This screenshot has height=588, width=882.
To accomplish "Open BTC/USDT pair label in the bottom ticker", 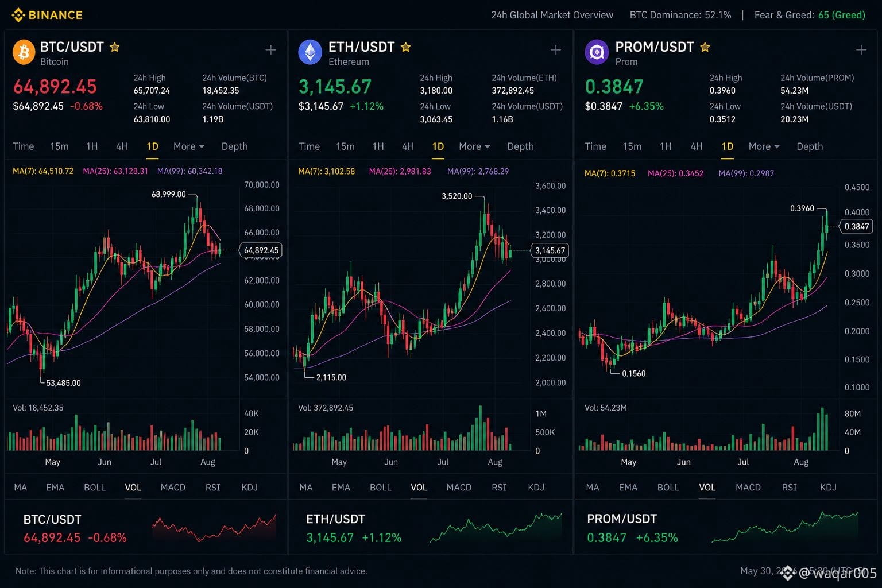I will coord(52,520).
